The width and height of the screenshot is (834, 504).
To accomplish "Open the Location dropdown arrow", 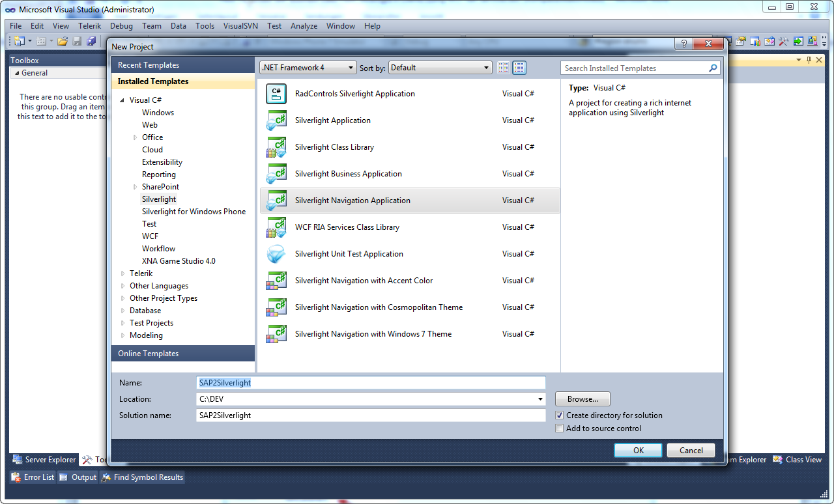I will click(x=540, y=399).
